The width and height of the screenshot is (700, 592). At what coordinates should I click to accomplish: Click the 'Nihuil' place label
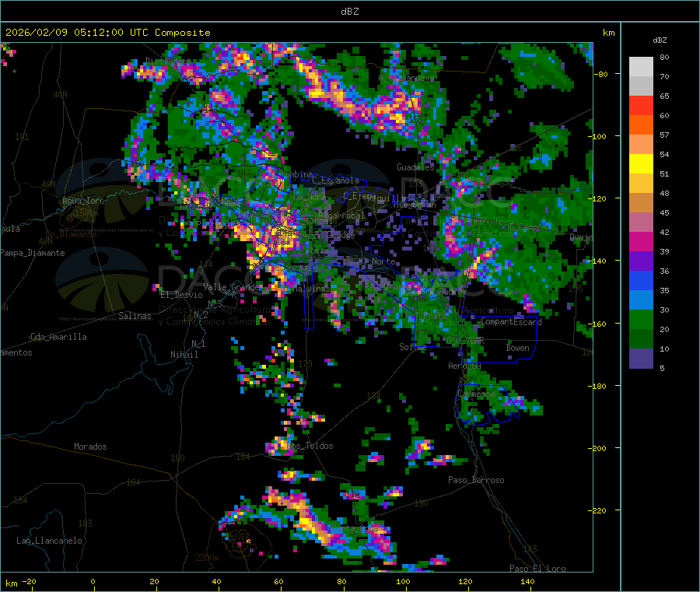pyautogui.click(x=184, y=355)
